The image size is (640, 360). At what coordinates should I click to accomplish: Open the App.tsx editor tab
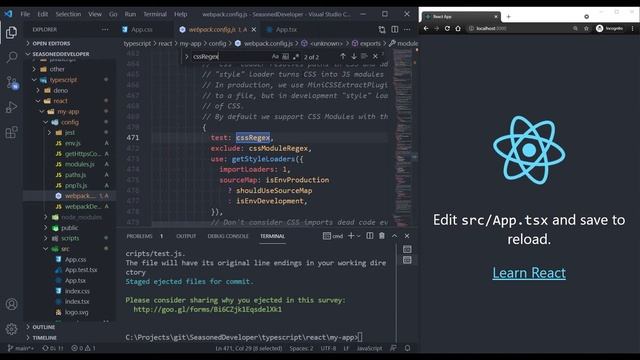point(286,29)
